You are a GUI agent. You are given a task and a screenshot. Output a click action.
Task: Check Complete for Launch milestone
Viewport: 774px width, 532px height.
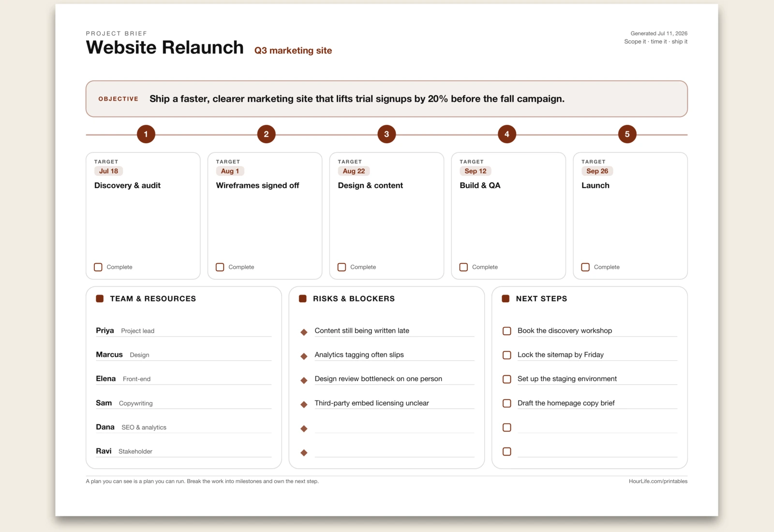(585, 267)
